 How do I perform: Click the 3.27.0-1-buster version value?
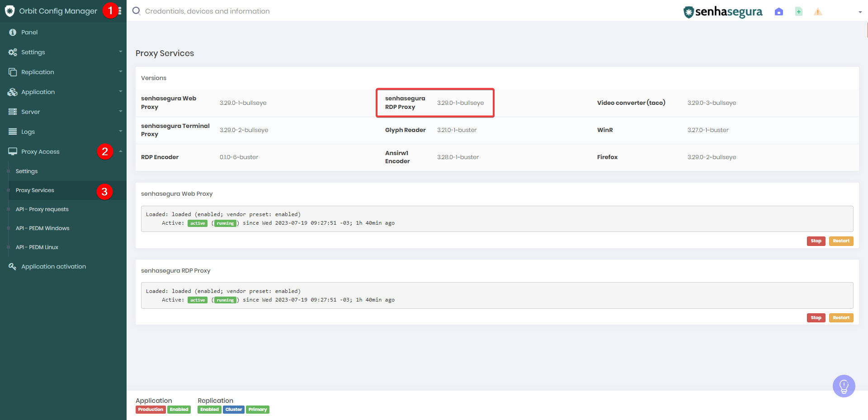[708, 130]
